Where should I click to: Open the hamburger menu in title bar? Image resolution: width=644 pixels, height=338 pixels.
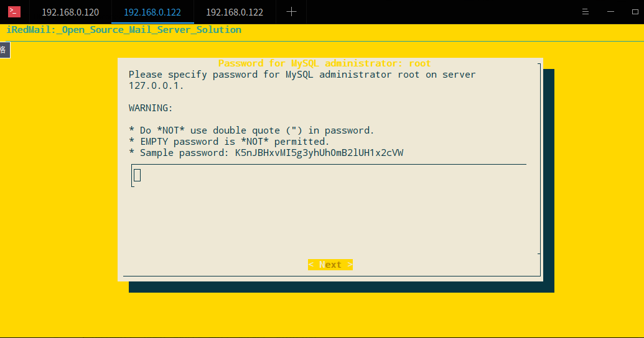[x=585, y=12]
